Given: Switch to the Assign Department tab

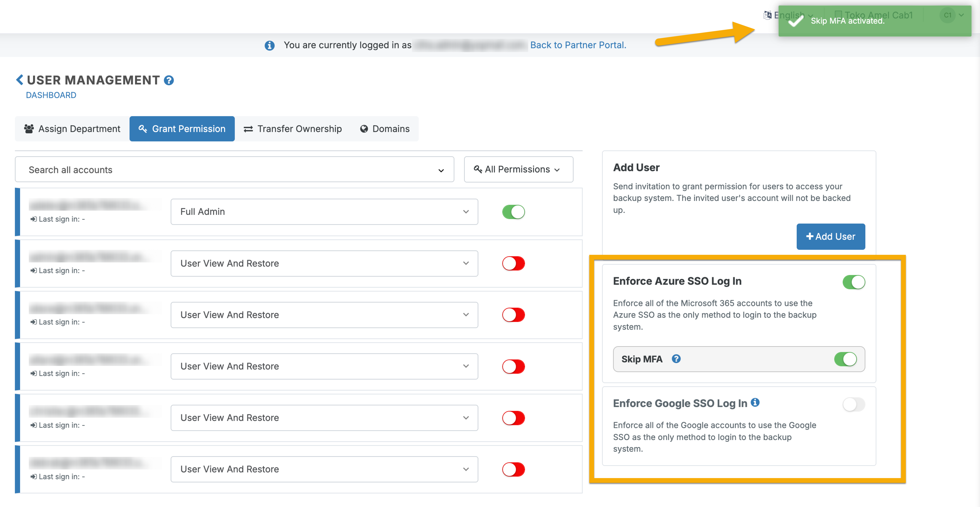Looking at the screenshot, I should pos(72,129).
